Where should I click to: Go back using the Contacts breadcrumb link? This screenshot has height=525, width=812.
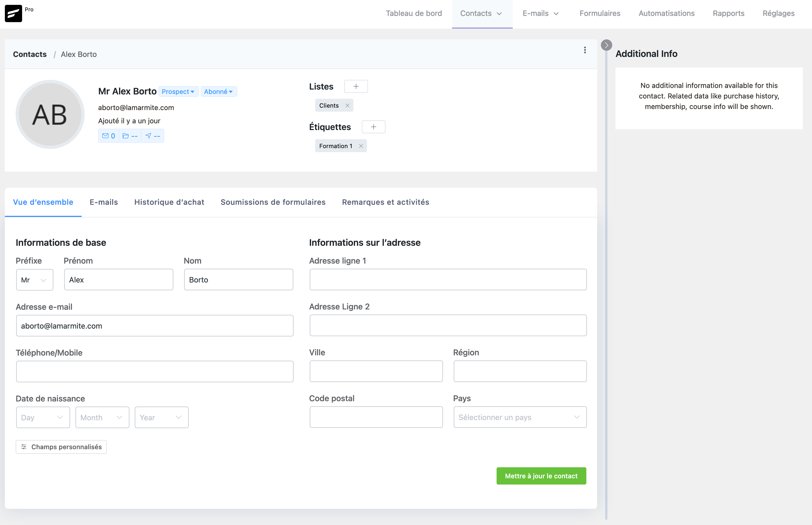[x=30, y=54]
